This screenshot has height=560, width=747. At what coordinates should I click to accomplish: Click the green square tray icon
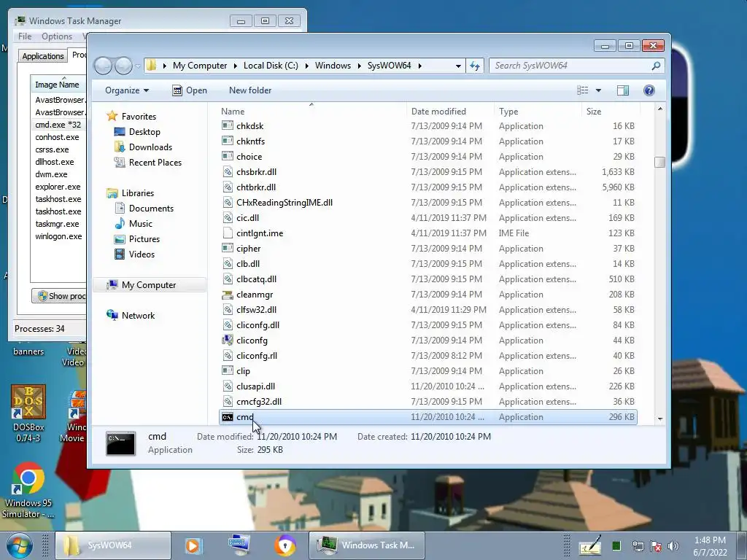coord(616,546)
